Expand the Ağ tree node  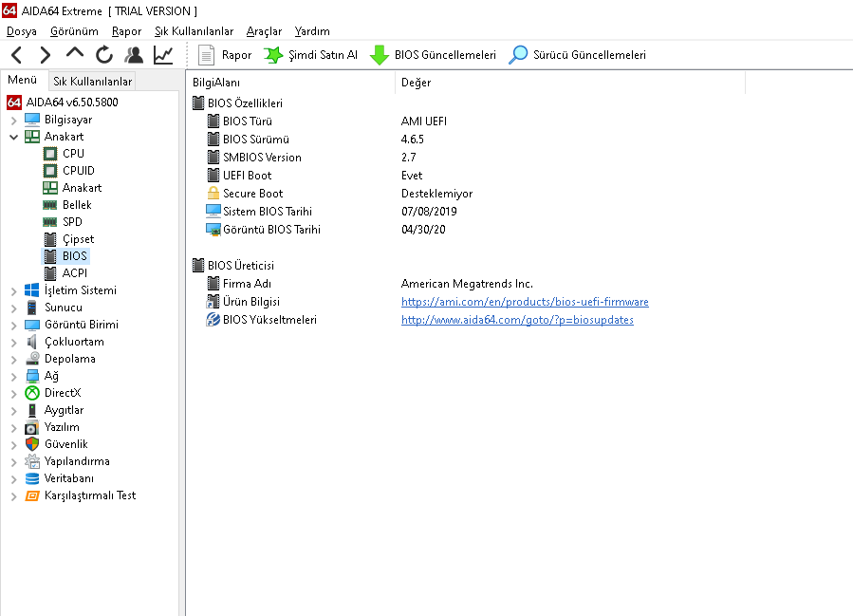pos(14,377)
